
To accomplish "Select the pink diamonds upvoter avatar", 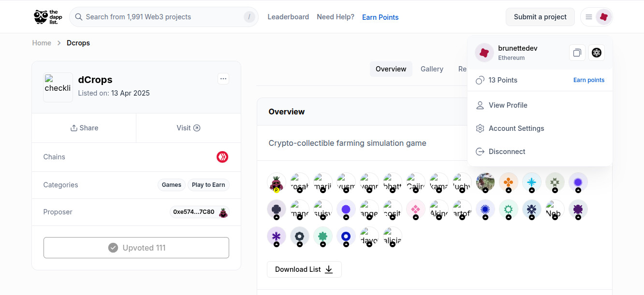I will point(416,209).
